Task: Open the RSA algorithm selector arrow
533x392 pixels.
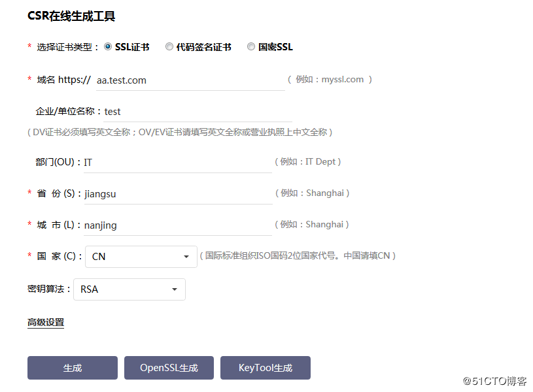Action: point(174,289)
